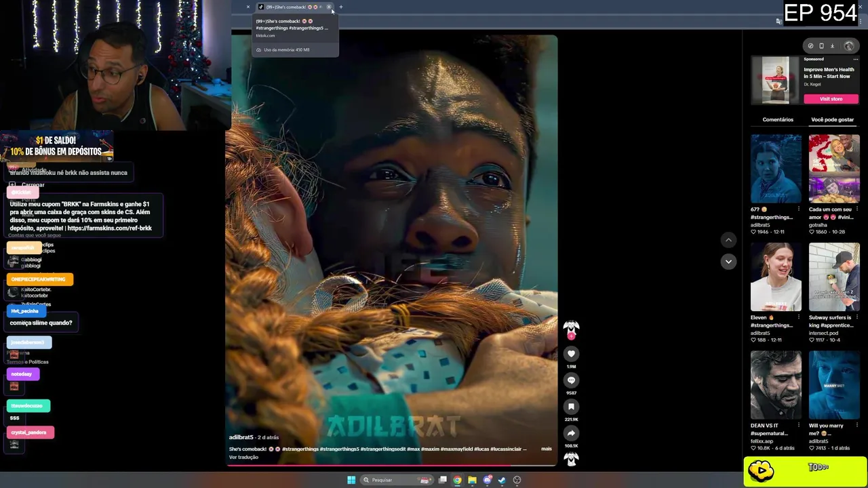Click the '9587' comments count
The height and width of the screenshot is (488, 868).
pyautogui.click(x=571, y=393)
